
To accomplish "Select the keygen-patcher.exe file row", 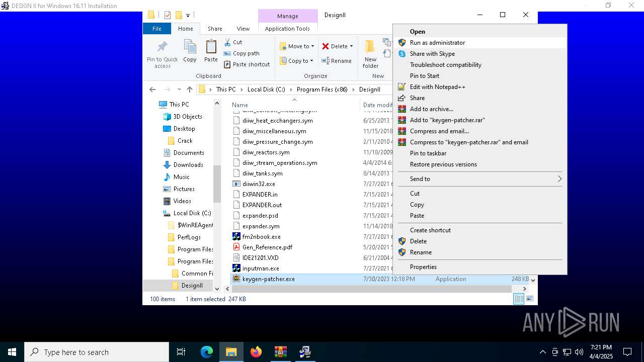I will point(381,279).
